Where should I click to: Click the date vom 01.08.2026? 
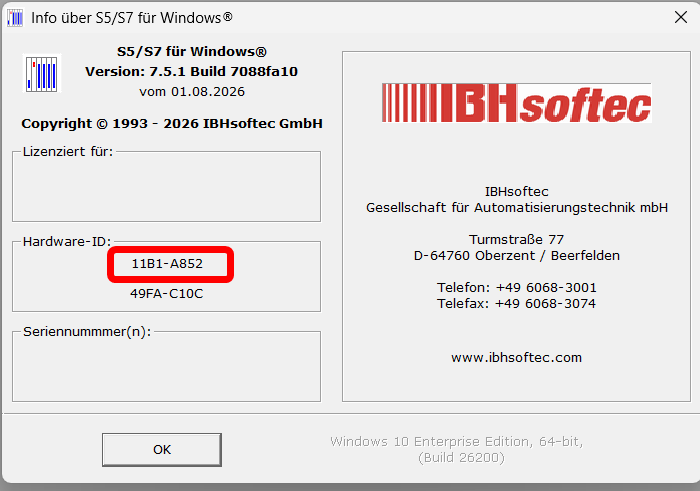coord(192,92)
